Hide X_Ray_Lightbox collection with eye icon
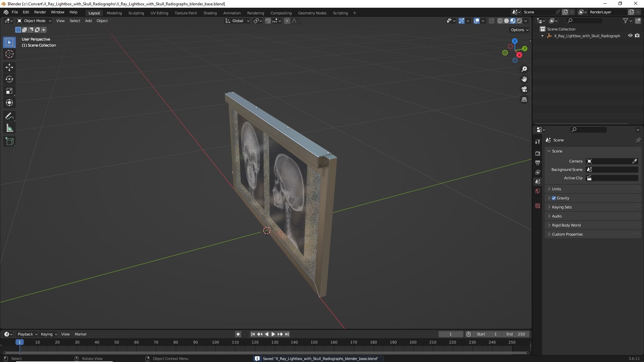Image resolution: width=644 pixels, height=362 pixels. tap(630, 36)
